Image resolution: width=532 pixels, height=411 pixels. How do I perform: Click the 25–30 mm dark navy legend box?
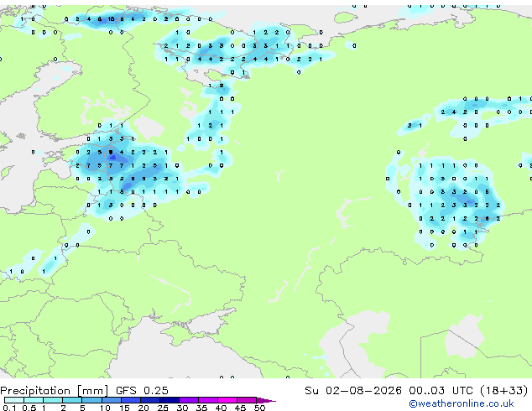pos(170,400)
